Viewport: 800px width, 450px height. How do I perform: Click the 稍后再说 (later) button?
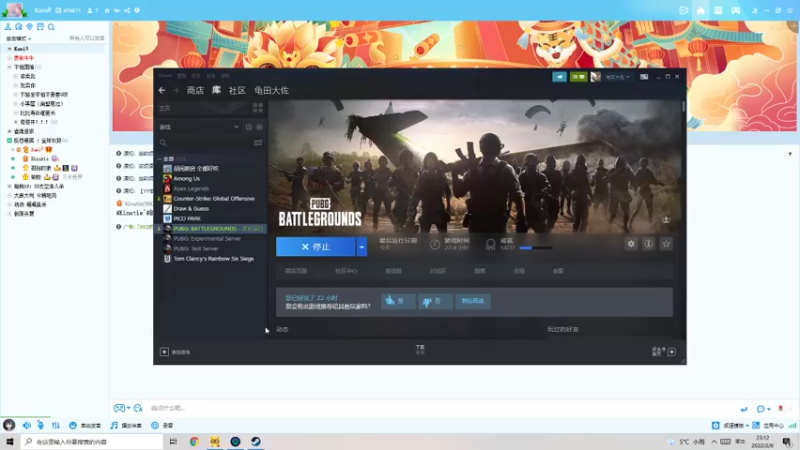coord(472,301)
